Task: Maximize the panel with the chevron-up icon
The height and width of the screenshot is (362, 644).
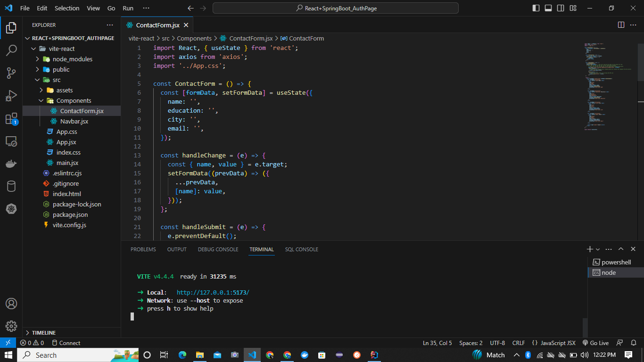Action: coord(621,249)
